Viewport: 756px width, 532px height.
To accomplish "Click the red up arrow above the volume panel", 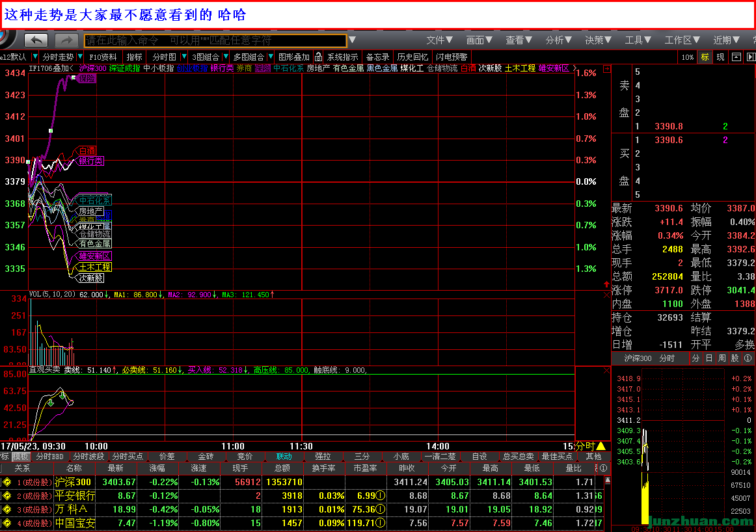I will [x=606, y=284].
